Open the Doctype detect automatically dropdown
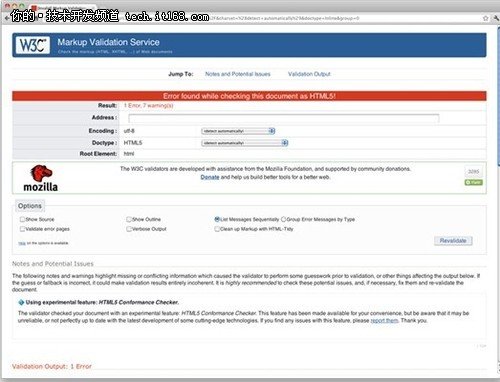 [244, 143]
